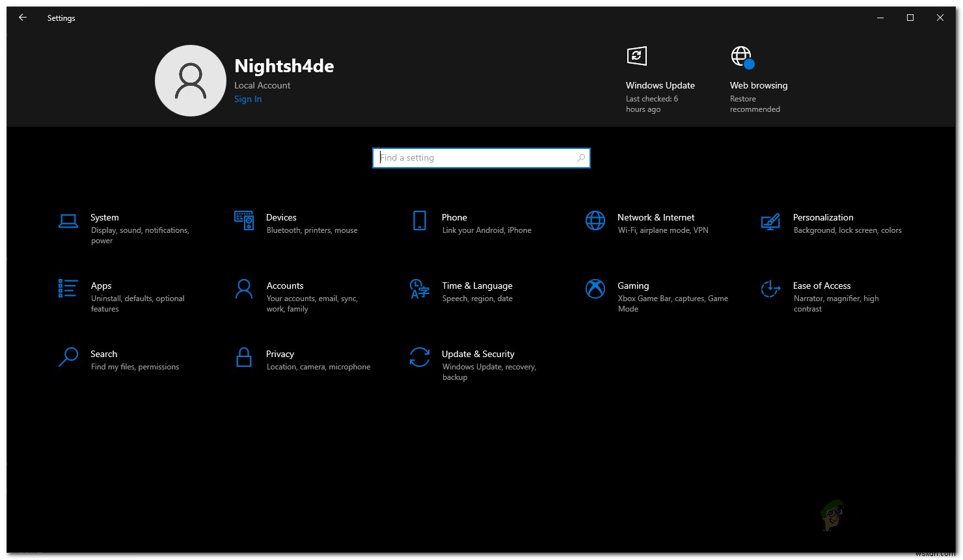
Task: Open Gaming settings
Action: tap(633, 291)
